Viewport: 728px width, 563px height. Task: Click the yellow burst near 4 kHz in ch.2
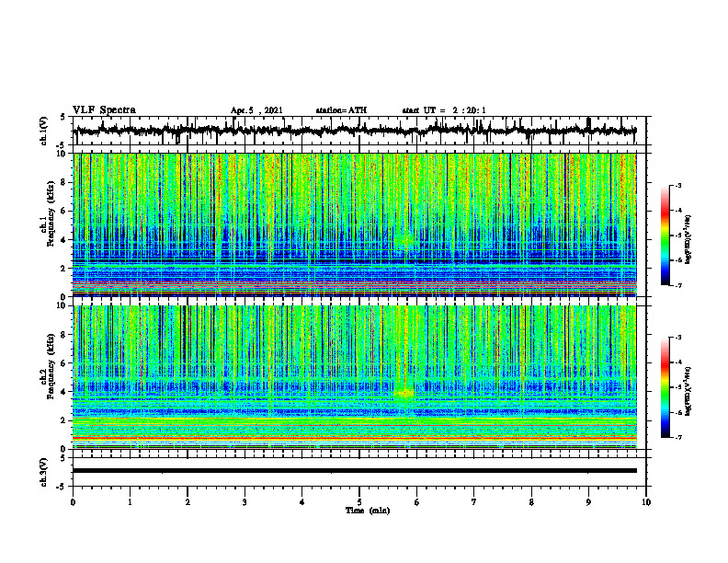[404, 394]
